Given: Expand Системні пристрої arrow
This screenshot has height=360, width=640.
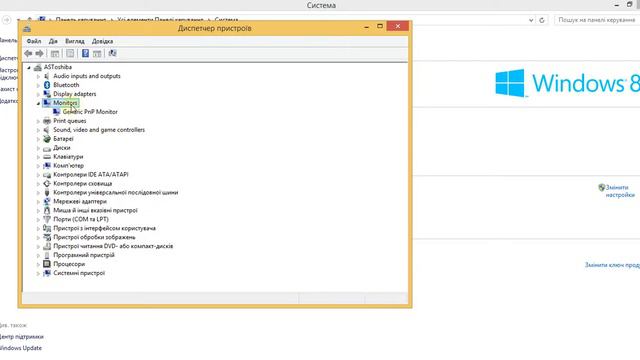Looking at the screenshot, I should (38, 273).
